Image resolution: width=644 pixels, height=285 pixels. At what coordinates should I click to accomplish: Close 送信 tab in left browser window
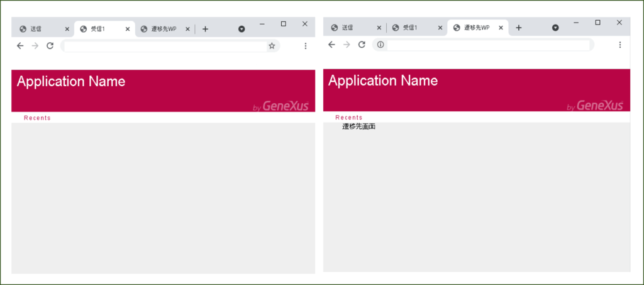click(x=67, y=29)
